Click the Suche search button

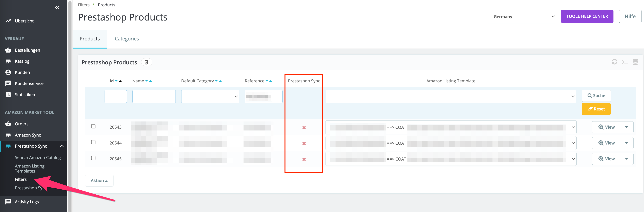pos(596,96)
